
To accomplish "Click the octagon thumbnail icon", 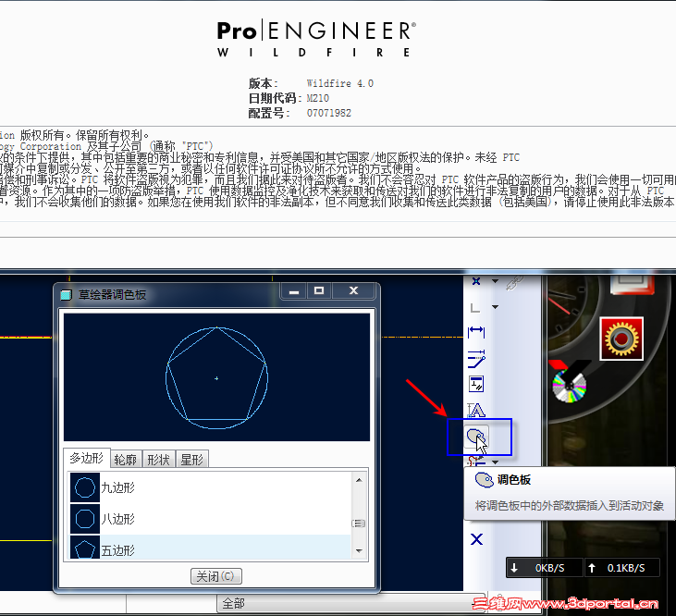I will click(85, 519).
